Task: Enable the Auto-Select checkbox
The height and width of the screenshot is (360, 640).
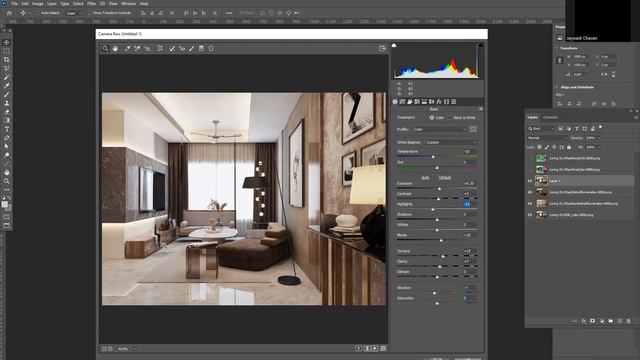Action: pyautogui.click(x=38, y=13)
